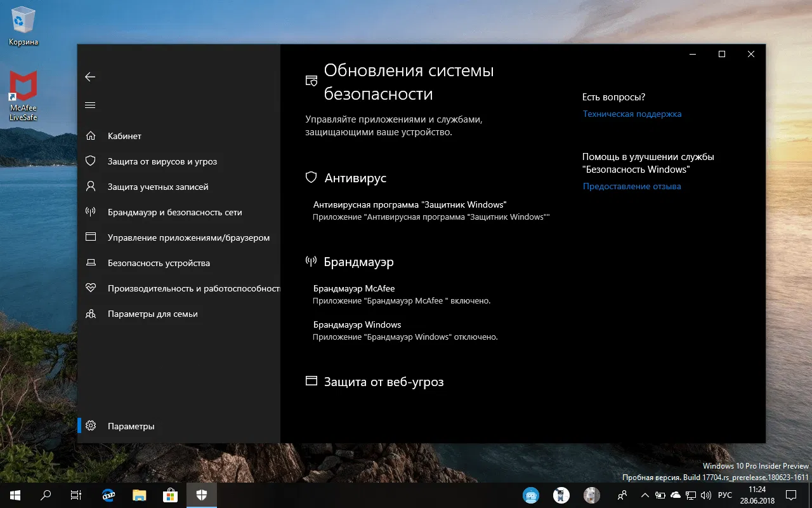
Task: Open "Управление приложениями/браузером" icon
Action: (91, 237)
